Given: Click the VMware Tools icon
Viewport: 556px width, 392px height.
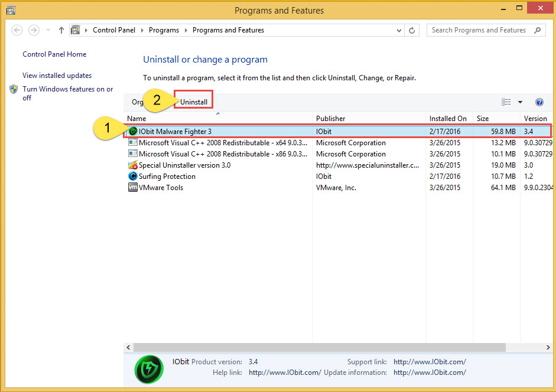Looking at the screenshot, I should tap(133, 188).
